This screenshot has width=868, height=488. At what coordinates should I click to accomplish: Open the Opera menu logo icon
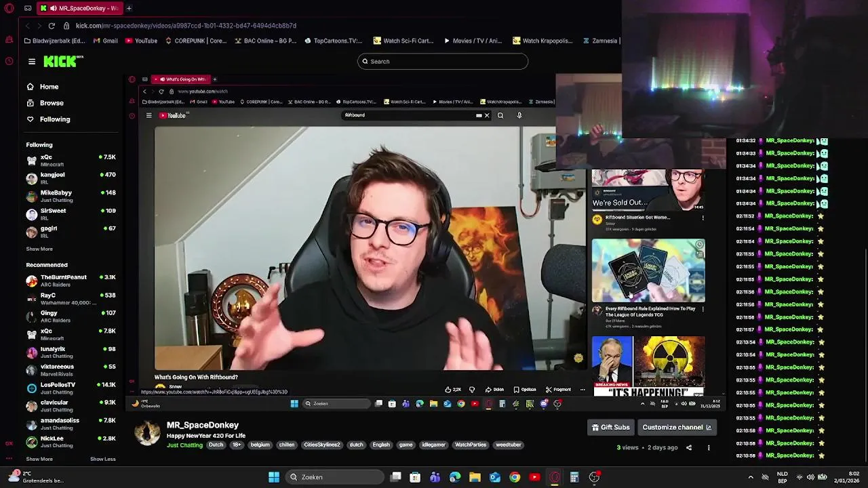click(x=9, y=8)
